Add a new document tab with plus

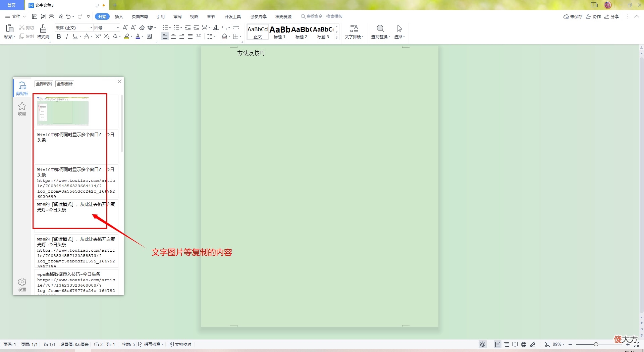tap(115, 5)
